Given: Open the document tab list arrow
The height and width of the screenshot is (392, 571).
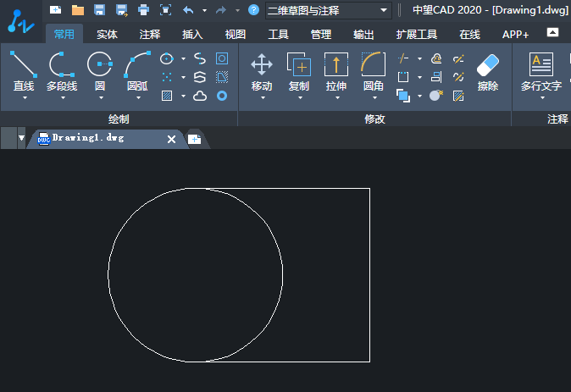Looking at the screenshot, I should (x=21, y=138).
